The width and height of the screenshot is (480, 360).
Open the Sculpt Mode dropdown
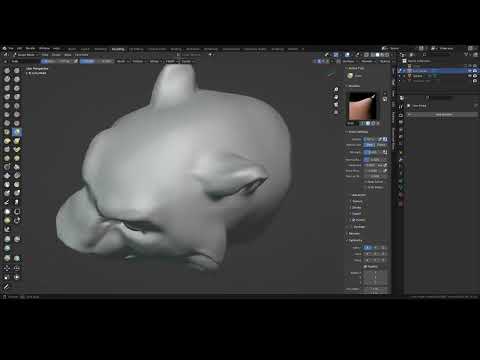[26, 55]
